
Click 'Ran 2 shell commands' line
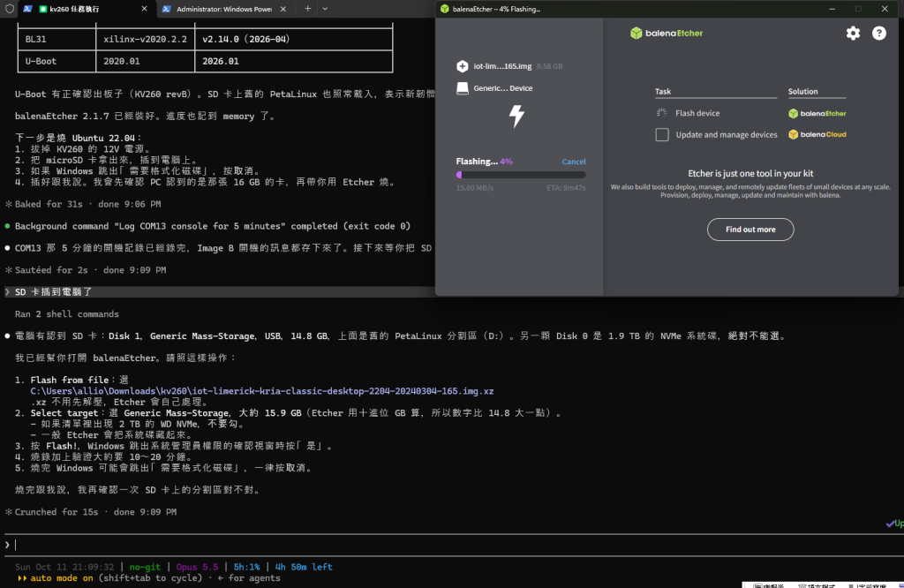[x=67, y=314]
